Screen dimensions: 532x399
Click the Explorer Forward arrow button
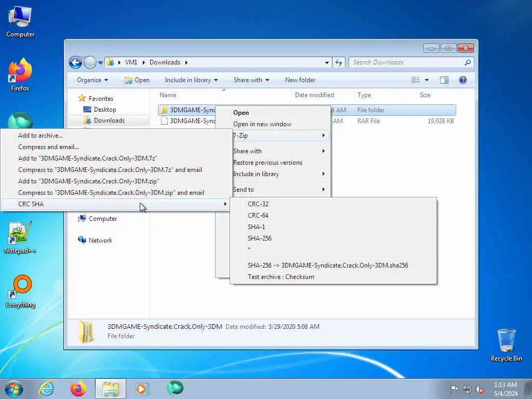90,62
